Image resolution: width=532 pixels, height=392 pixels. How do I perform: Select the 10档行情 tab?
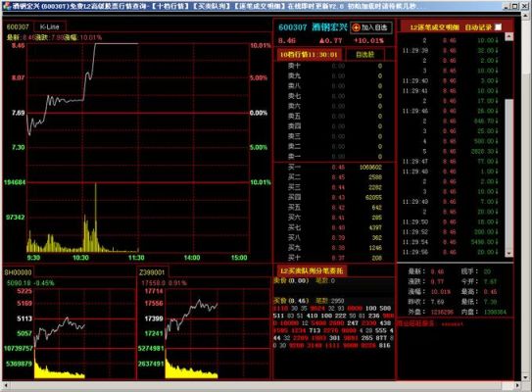pos(309,54)
